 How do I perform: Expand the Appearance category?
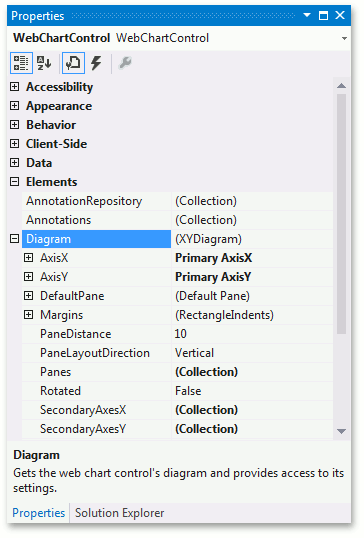[x=14, y=106]
